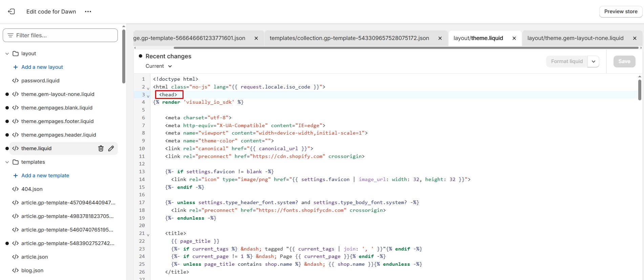Open theme.gem-layout-none.liquid in sidebar
The width and height of the screenshot is (644, 280).
click(x=58, y=94)
